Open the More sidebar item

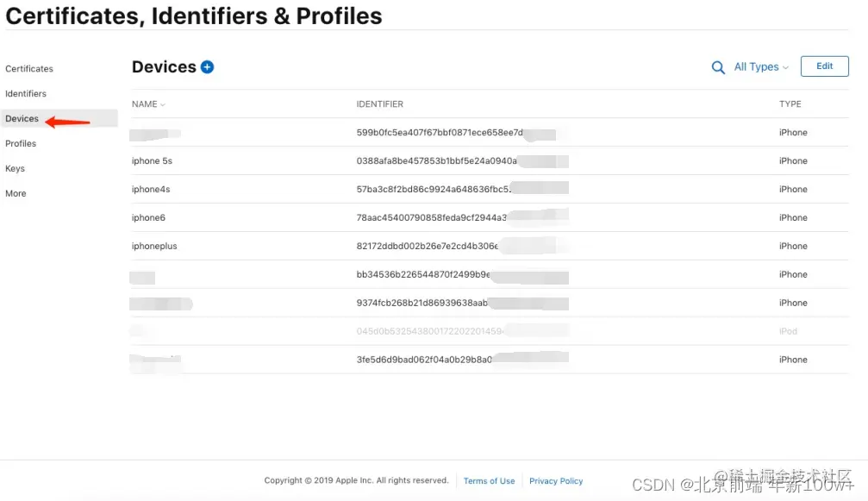click(x=16, y=193)
